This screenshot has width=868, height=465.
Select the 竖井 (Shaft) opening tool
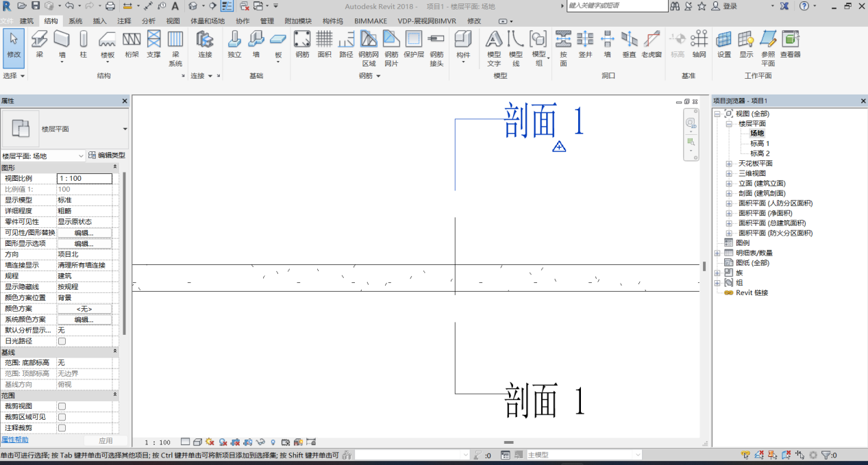585,40
